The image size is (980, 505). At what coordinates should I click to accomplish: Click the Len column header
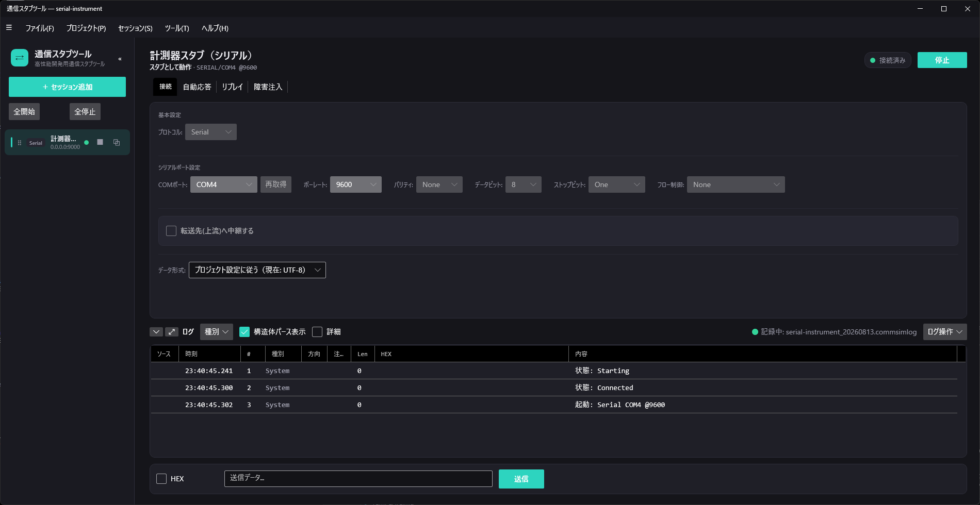363,354
